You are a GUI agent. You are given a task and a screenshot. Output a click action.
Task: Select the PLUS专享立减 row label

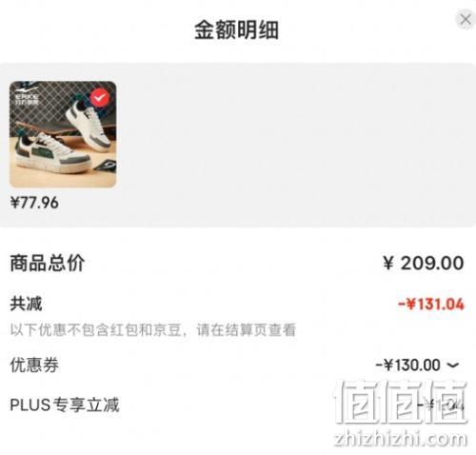[x=65, y=405]
